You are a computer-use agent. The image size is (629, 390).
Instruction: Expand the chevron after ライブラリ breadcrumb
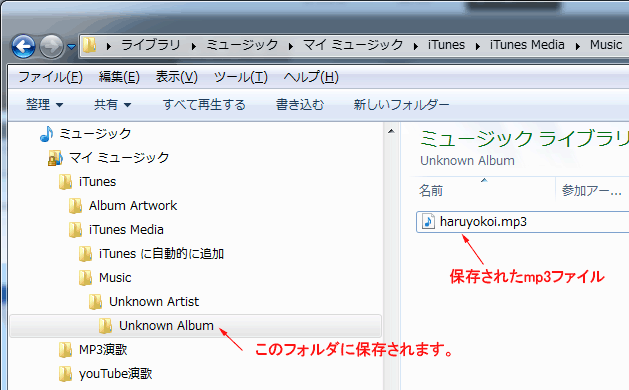pos(194,47)
